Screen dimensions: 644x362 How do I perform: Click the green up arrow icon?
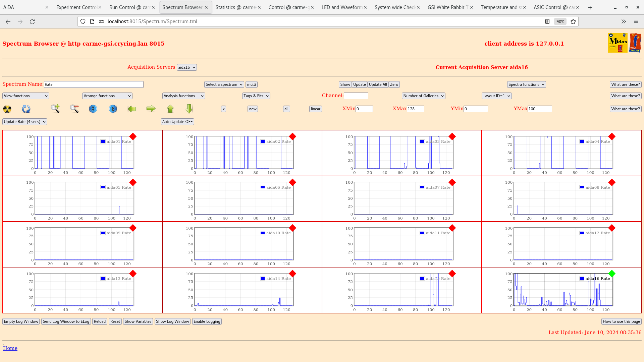(x=170, y=109)
